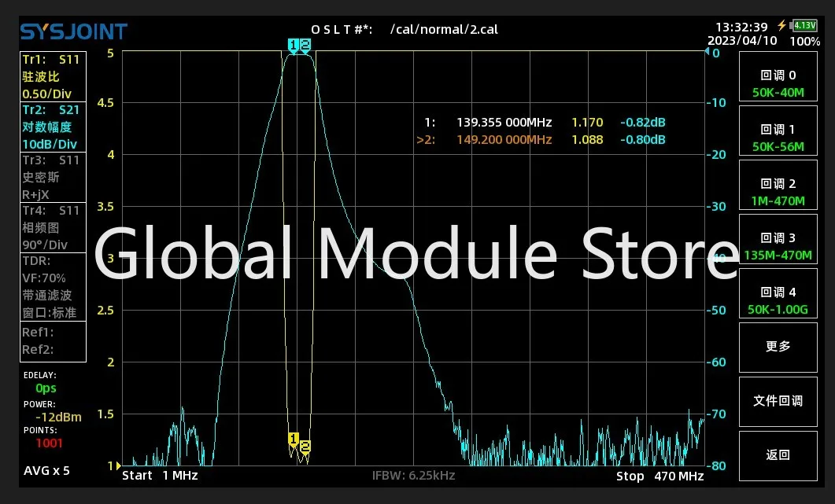Click the date 2023/04/10
The image size is (835, 504).
tap(742, 40)
